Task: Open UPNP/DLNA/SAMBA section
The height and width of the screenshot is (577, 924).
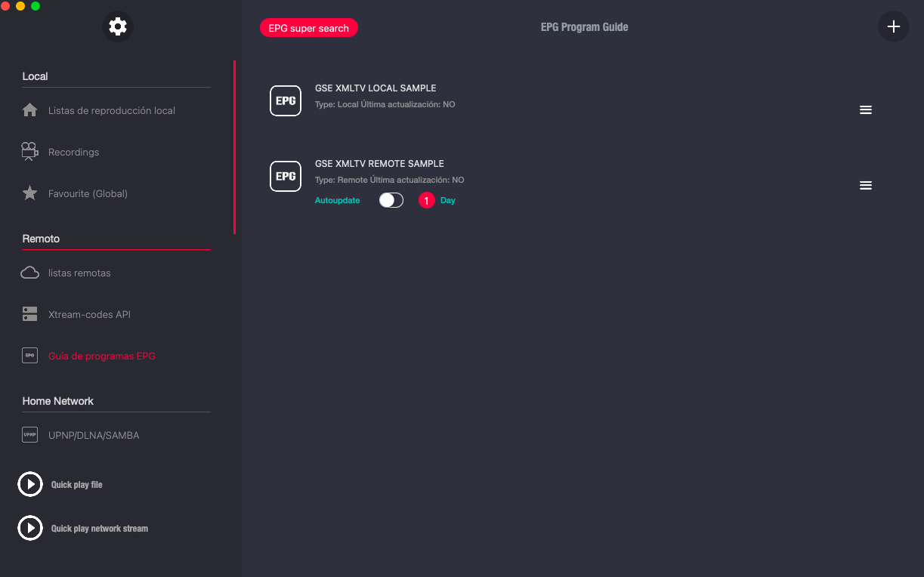Action: pos(94,435)
